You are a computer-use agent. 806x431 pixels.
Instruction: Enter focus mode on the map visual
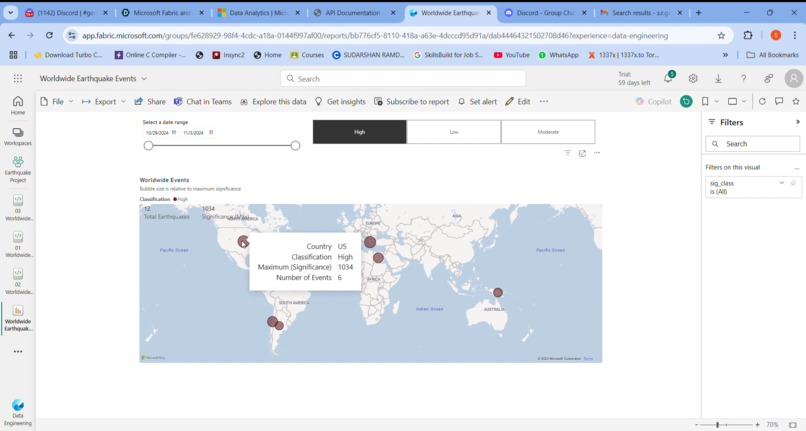582,153
